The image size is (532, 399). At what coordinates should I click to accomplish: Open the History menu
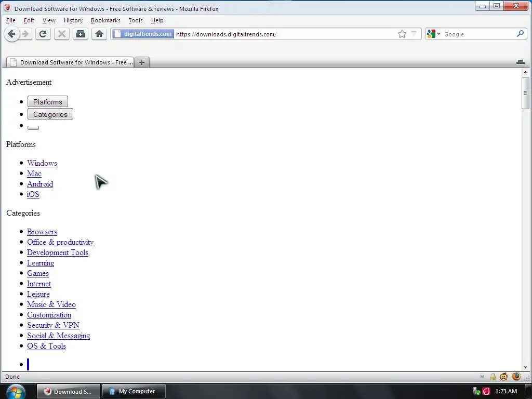(73, 20)
